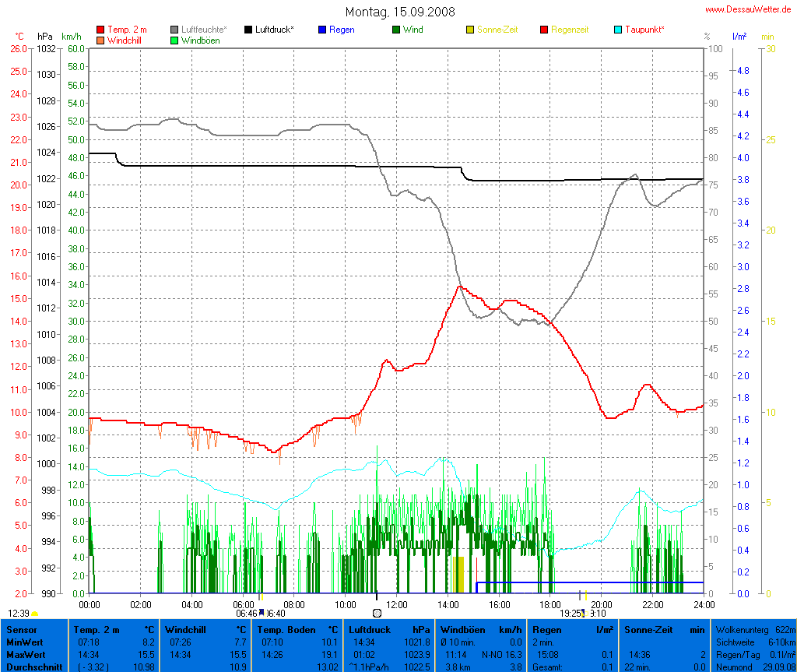Click the gray Luftfeuchte legend square

(x=175, y=30)
